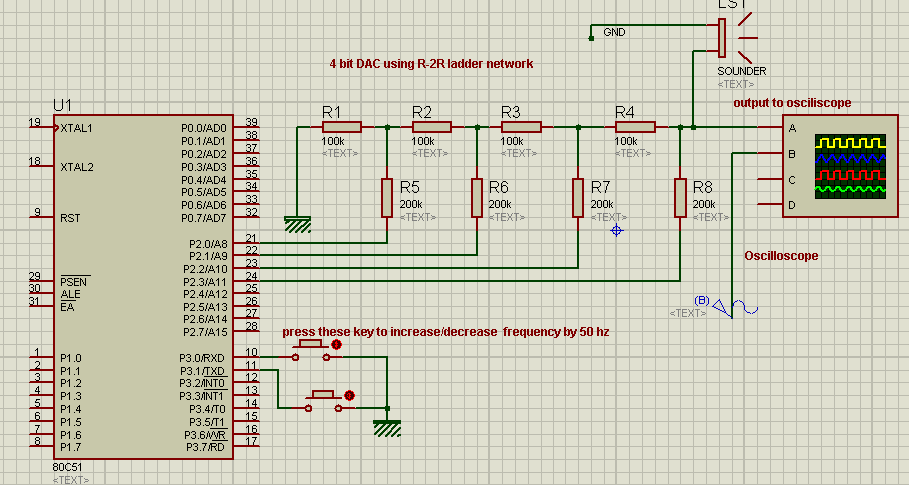Toggle red actuator of lower push button
Image resolution: width=909 pixels, height=485 pixels.
click(349, 395)
